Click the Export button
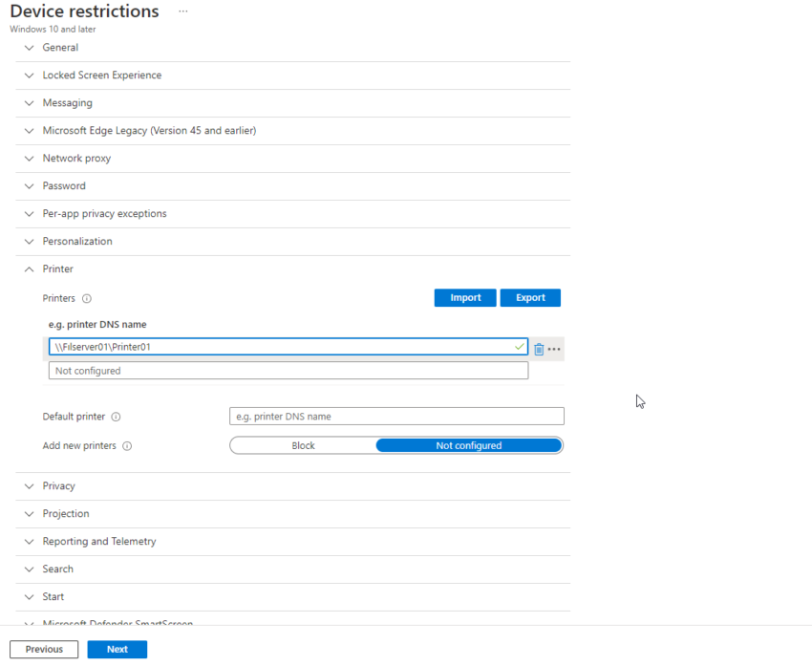 point(530,298)
